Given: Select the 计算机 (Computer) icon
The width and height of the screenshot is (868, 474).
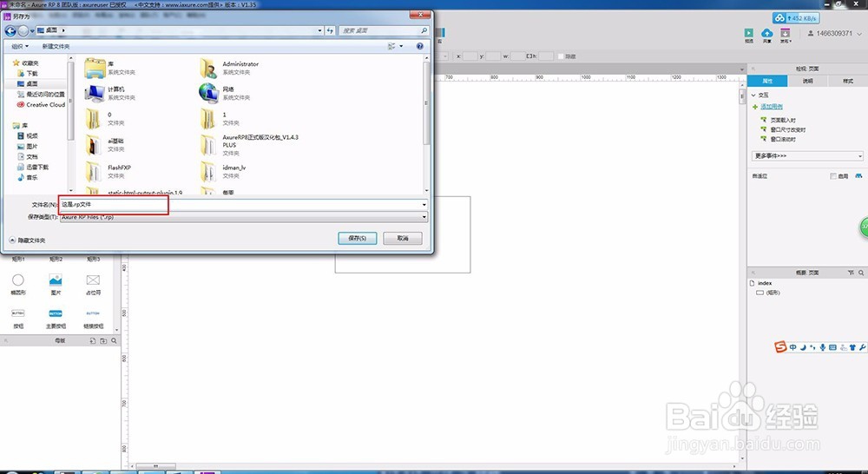Looking at the screenshot, I should tap(95, 93).
